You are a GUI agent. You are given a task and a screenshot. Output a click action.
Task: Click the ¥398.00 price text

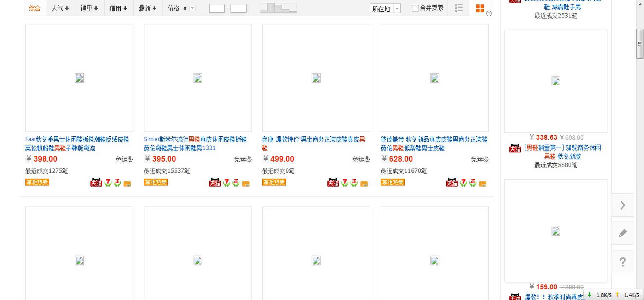point(42,159)
